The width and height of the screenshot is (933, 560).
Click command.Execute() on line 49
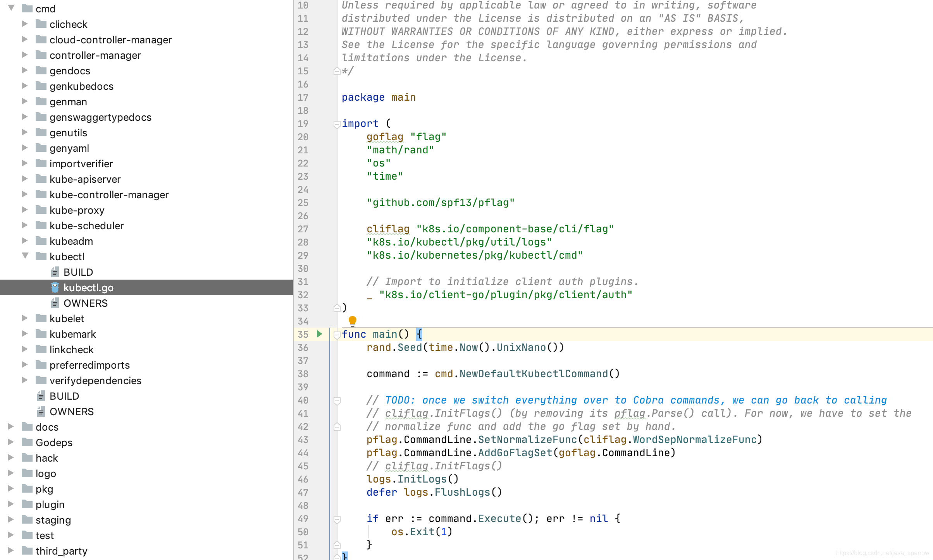tap(481, 519)
